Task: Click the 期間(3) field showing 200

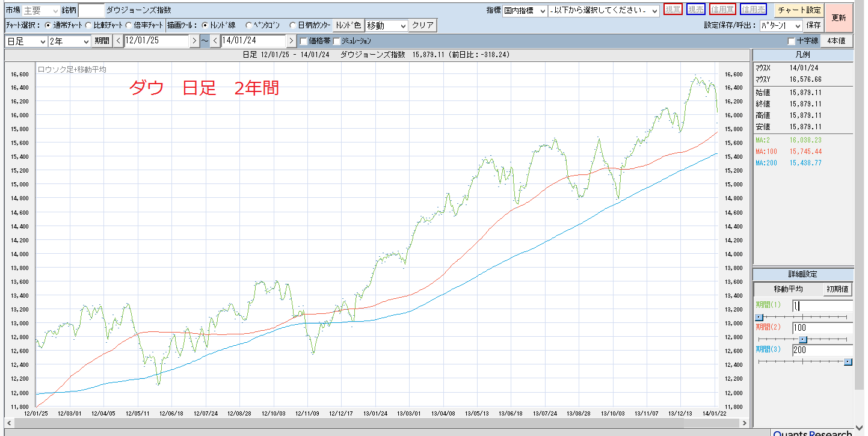Action: [x=822, y=350]
